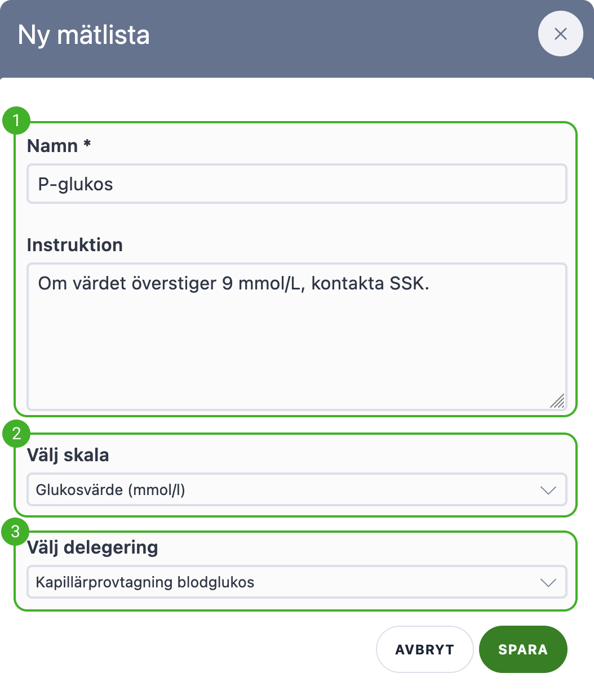Close the Ny mätlista dialog
The width and height of the screenshot is (594, 700).
(560, 34)
